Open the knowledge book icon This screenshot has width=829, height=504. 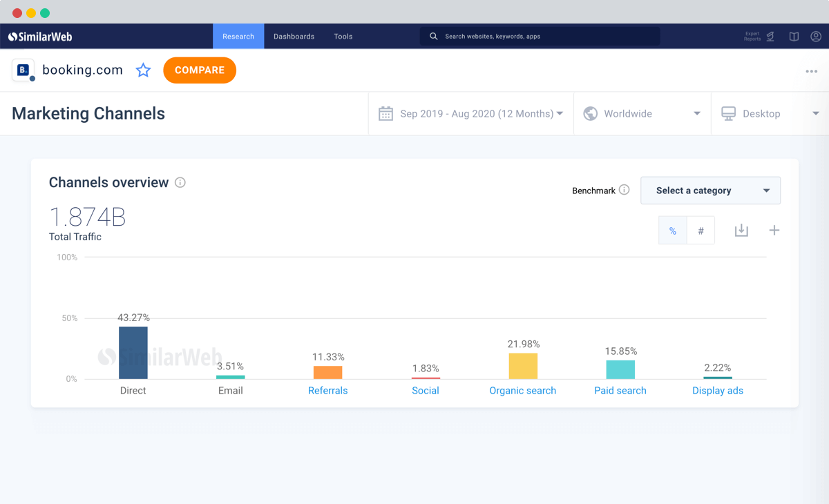pyautogui.click(x=794, y=37)
